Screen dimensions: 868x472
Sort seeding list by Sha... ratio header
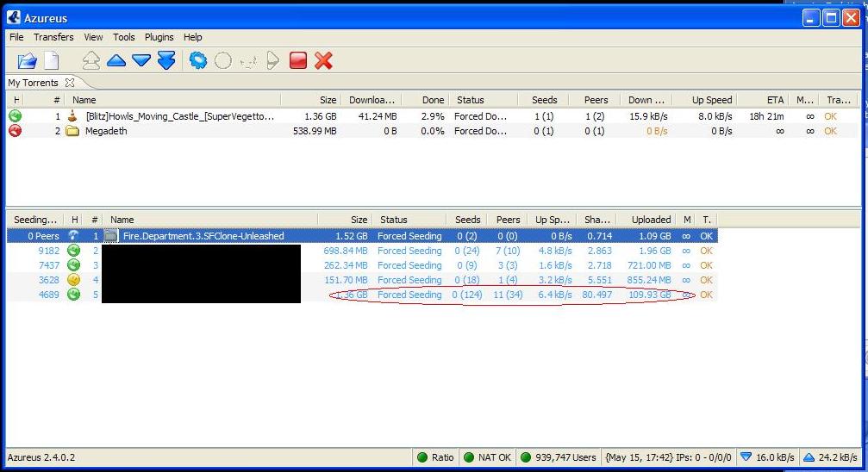pos(596,220)
